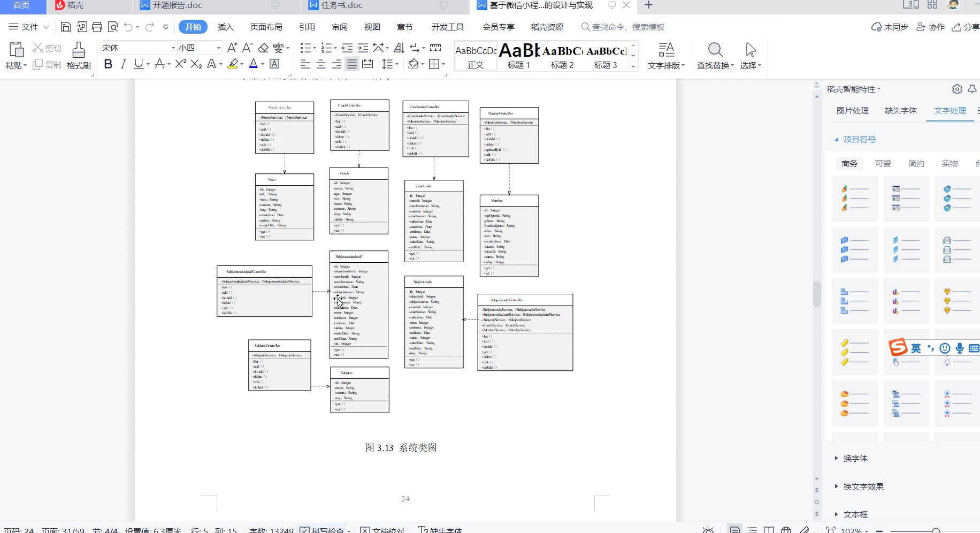This screenshot has height=533, width=980.
Task: Click the Save icon
Action: tap(66, 27)
